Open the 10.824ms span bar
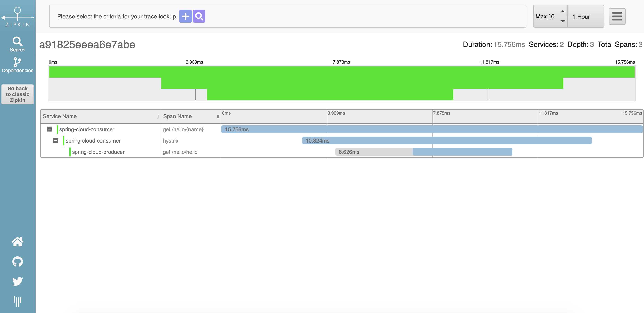644x313 pixels. (447, 140)
